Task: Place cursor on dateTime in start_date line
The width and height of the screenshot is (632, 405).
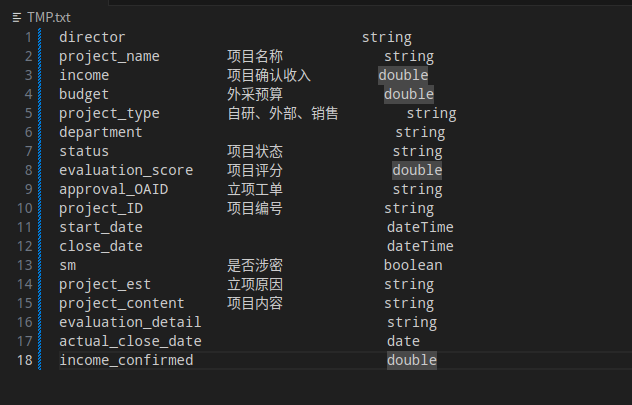Action: (x=420, y=227)
